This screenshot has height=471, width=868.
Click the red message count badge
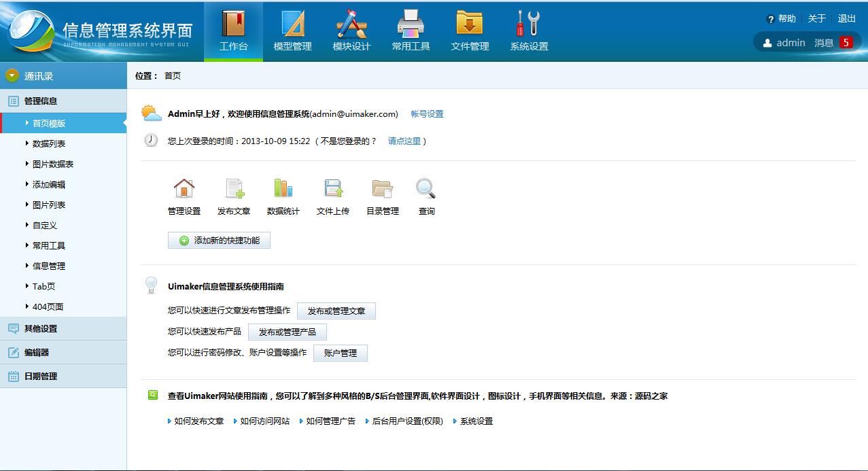pyautogui.click(x=846, y=42)
